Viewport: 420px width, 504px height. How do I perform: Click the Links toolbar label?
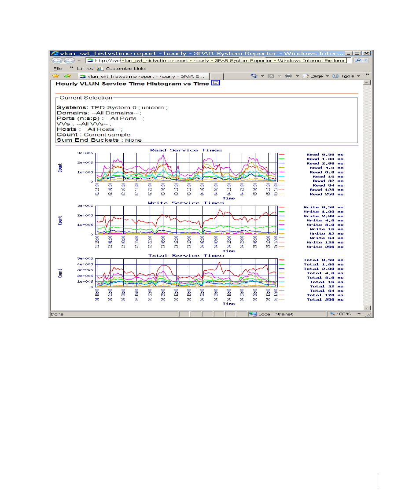(x=85, y=69)
